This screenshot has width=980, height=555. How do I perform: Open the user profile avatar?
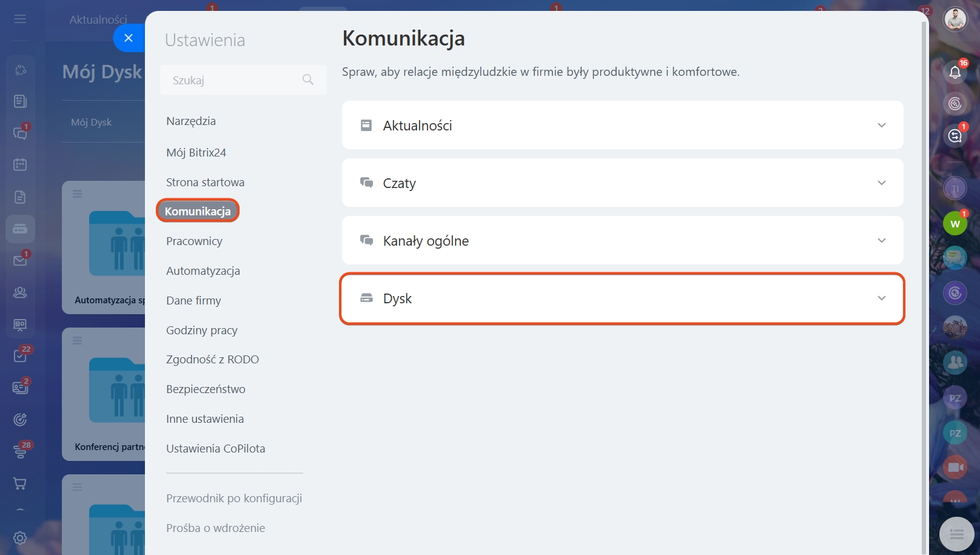[955, 19]
